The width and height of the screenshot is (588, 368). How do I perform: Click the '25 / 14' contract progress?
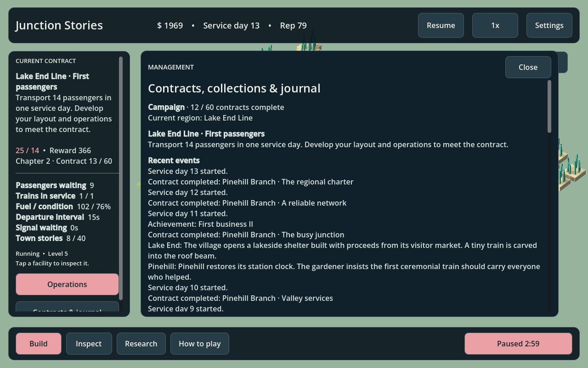coord(27,150)
